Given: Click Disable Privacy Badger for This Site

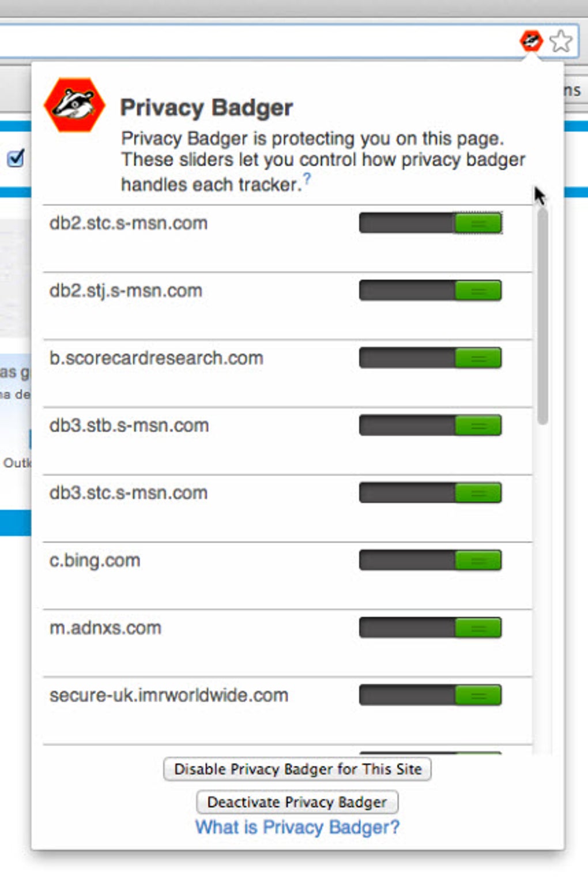Looking at the screenshot, I should (297, 769).
